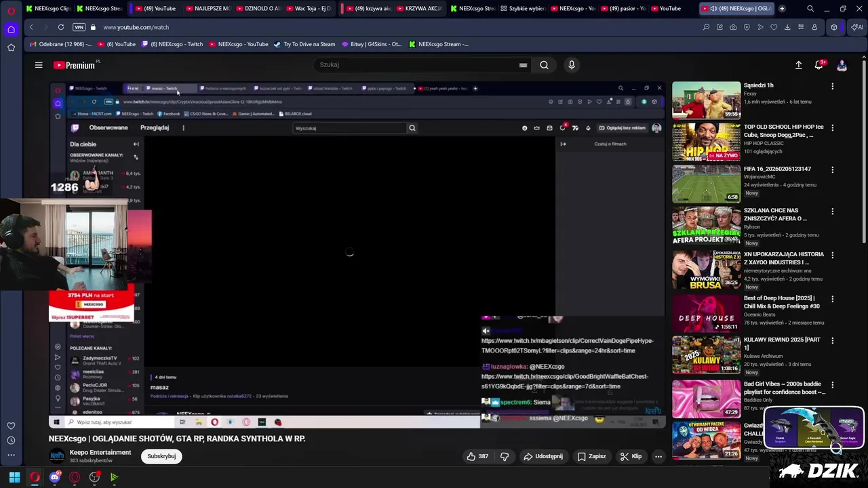Click the browser reload button
The width and height of the screenshot is (868, 488).
[61, 27]
